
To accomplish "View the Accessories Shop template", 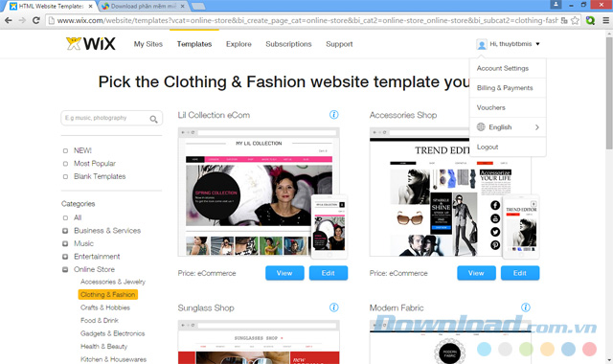I will point(476,273).
